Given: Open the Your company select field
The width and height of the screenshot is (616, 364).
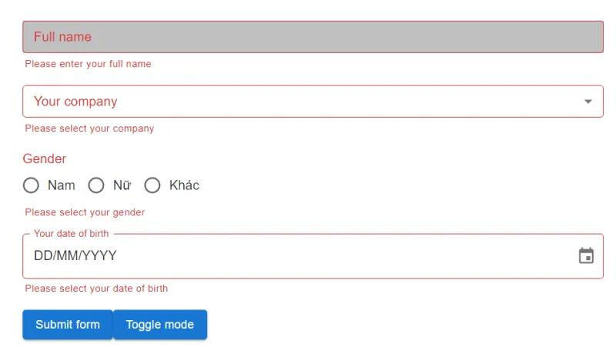Looking at the screenshot, I should (308, 102).
